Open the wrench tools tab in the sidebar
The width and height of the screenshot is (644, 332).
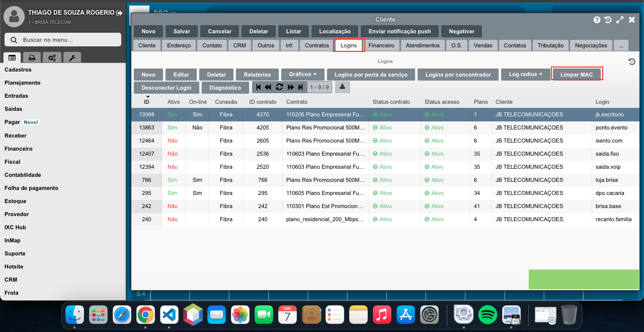(x=72, y=57)
